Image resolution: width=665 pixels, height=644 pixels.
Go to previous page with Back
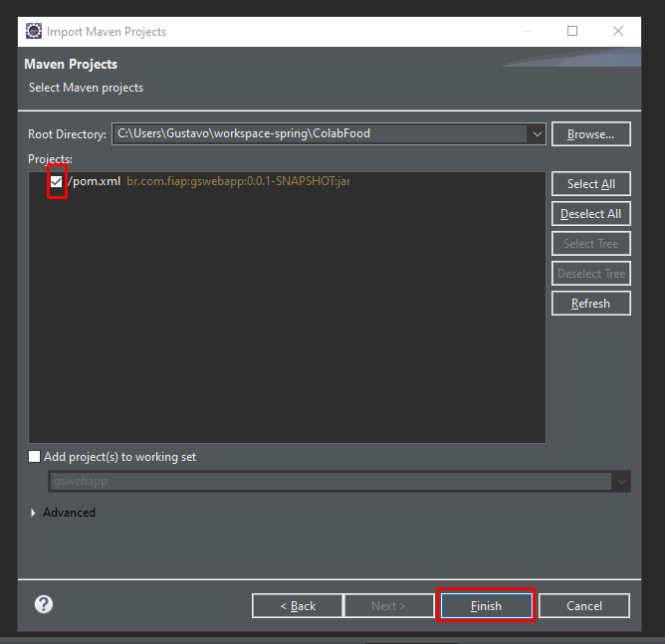click(298, 606)
